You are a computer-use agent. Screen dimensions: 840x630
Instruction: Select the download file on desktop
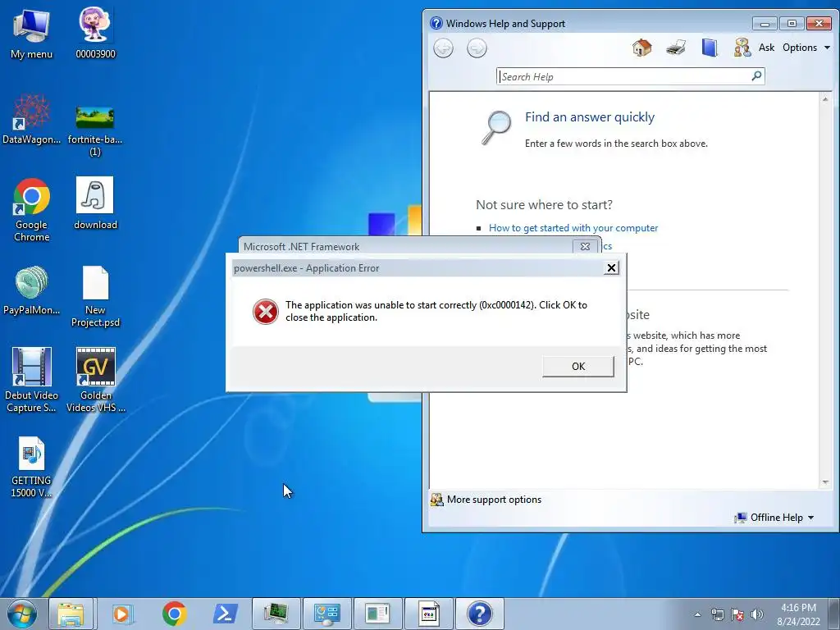pyautogui.click(x=95, y=203)
